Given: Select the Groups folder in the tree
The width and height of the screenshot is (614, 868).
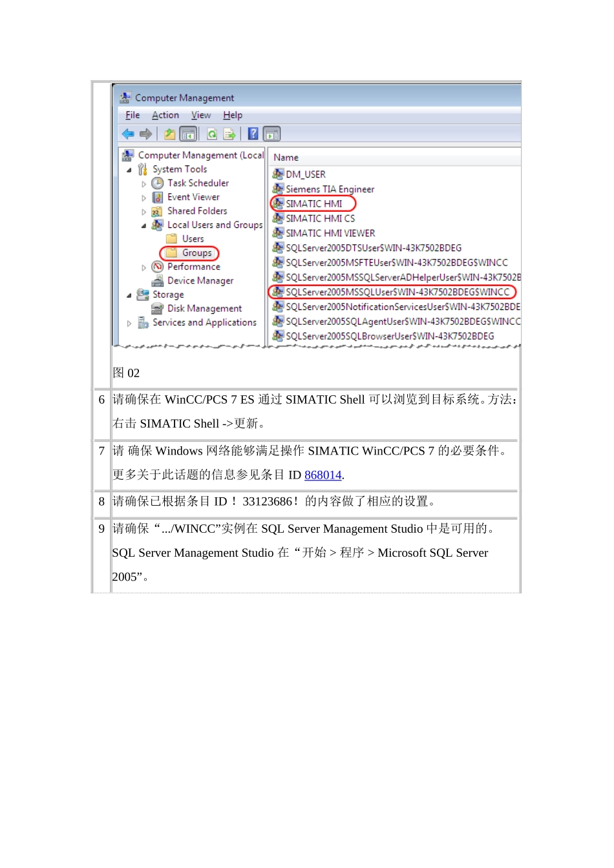Looking at the screenshot, I should (196, 253).
